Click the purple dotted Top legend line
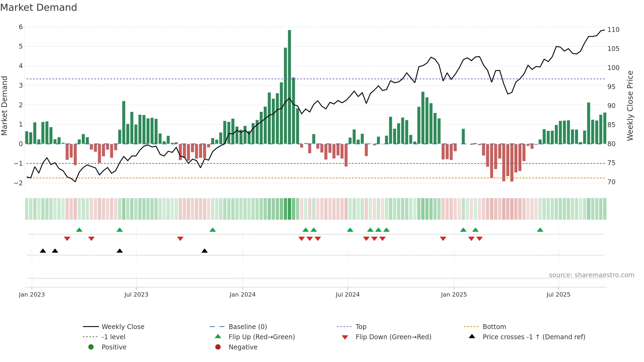 pos(345,327)
